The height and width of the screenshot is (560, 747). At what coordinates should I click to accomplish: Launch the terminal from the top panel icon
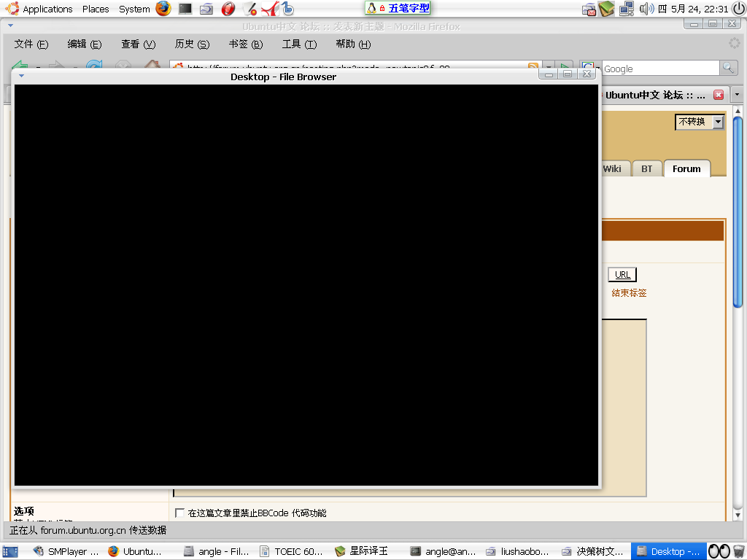(185, 8)
